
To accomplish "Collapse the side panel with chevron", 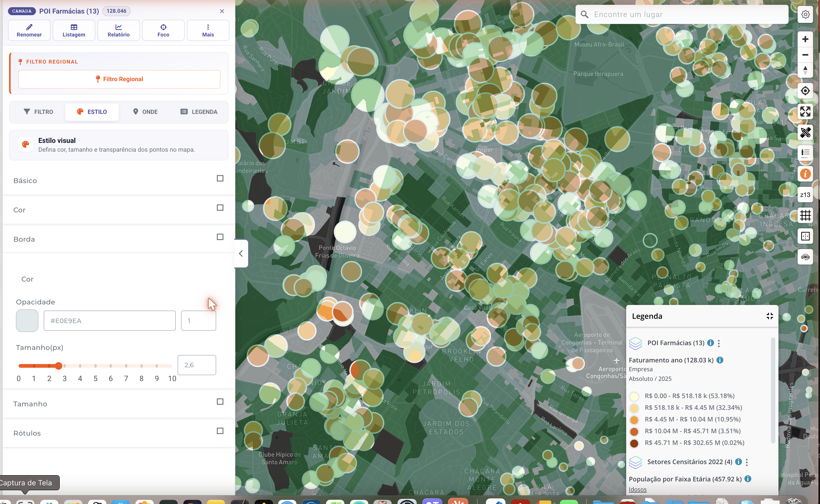I will point(241,253).
